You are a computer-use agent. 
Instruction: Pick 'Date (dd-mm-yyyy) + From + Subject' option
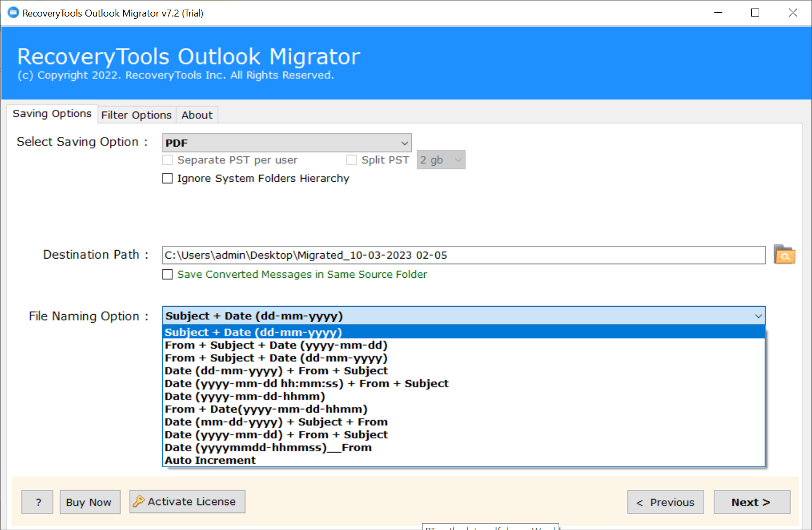click(x=464, y=371)
